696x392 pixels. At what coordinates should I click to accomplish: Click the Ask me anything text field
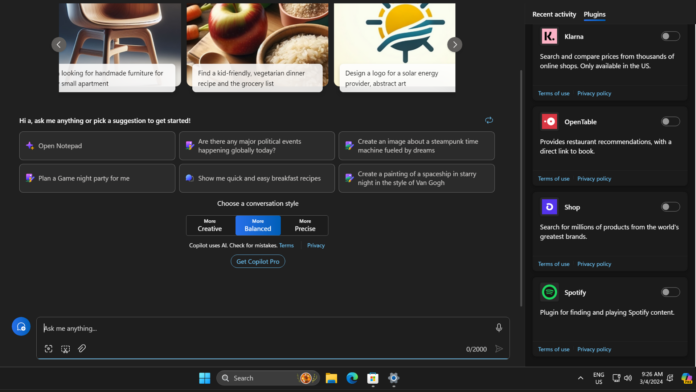click(x=266, y=329)
